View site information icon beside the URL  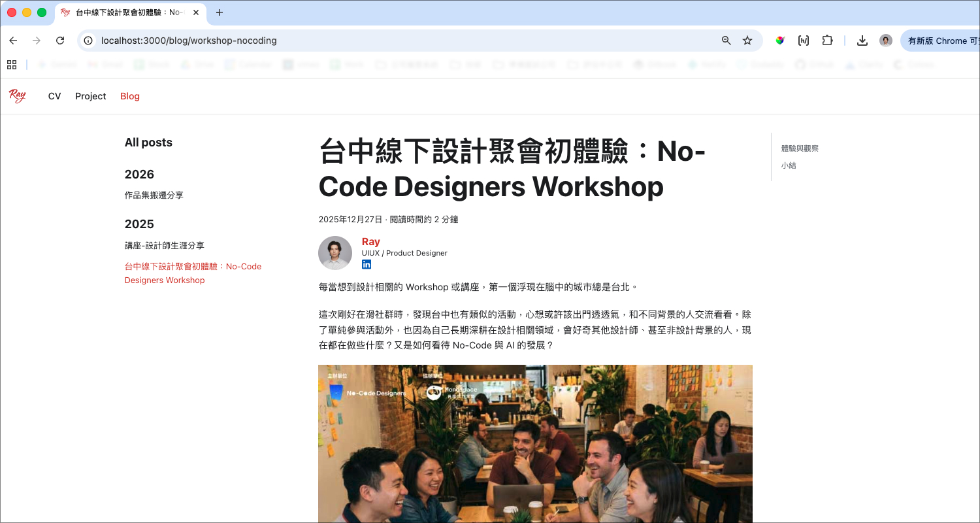pos(89,41)
